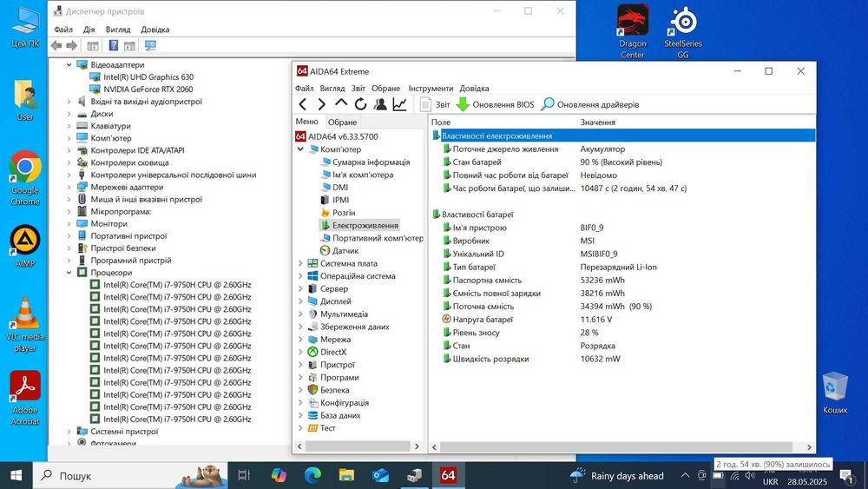868x489 pixels.
Task: Go forward using AIDA64 forward arrow
Action: tap(322, 104)
